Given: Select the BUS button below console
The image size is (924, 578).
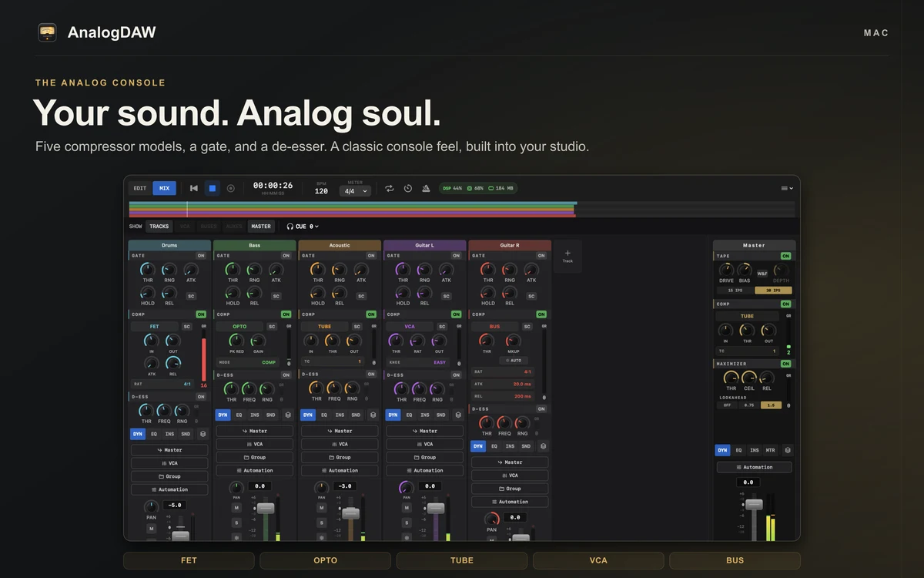Looking at the screenshot, I should pos(735,560).
